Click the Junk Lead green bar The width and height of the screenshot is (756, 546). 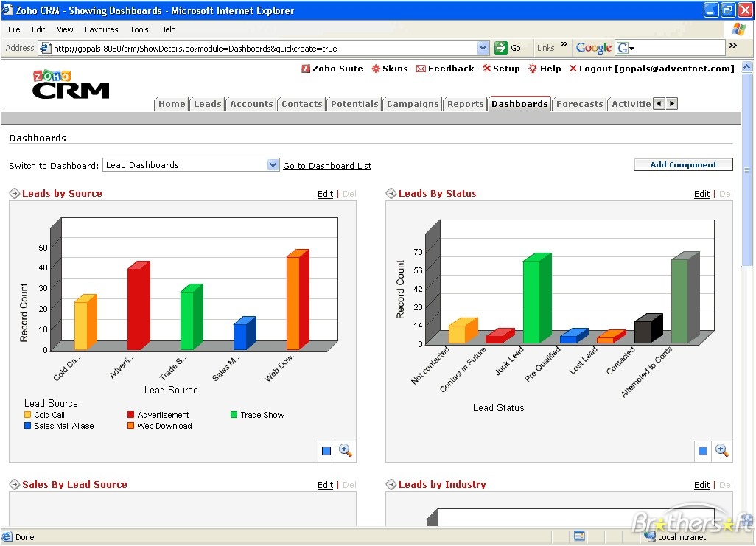[x=537, y=298]
